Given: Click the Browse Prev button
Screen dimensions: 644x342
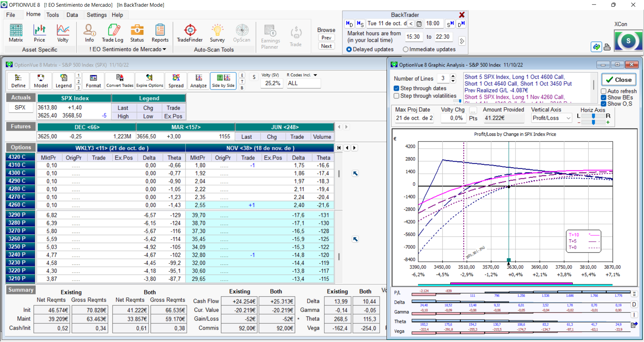Looking at the screenshot, I should point(326,38).
